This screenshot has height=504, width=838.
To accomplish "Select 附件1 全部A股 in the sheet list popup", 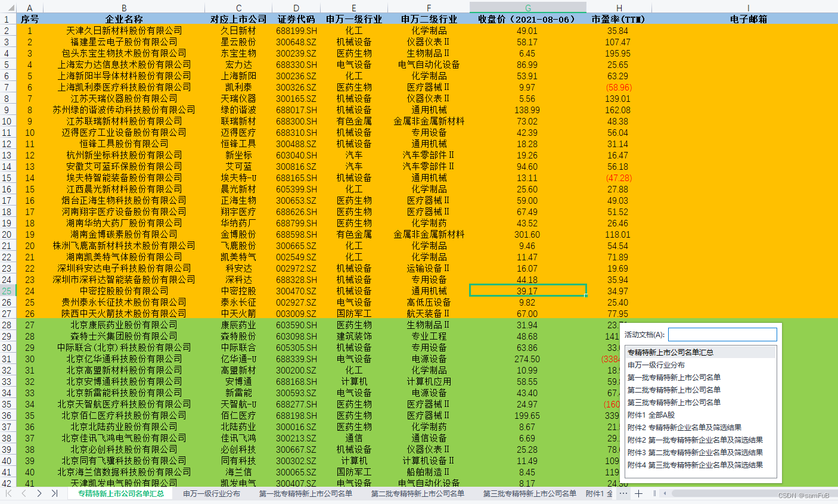I will pos(700,415).
